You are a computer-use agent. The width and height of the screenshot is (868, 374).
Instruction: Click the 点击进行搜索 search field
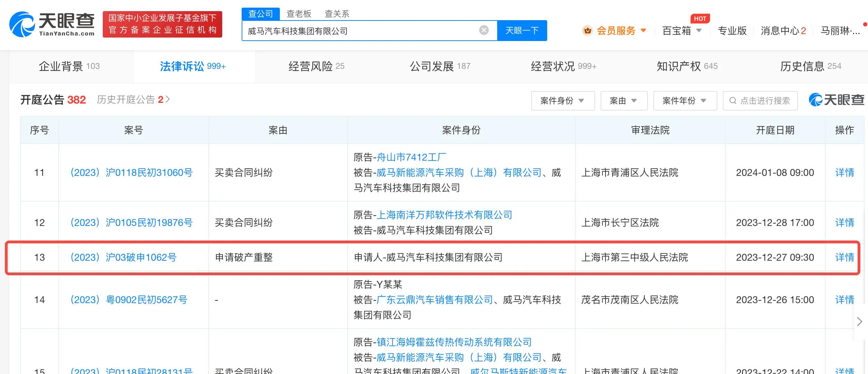click(760, 101)
